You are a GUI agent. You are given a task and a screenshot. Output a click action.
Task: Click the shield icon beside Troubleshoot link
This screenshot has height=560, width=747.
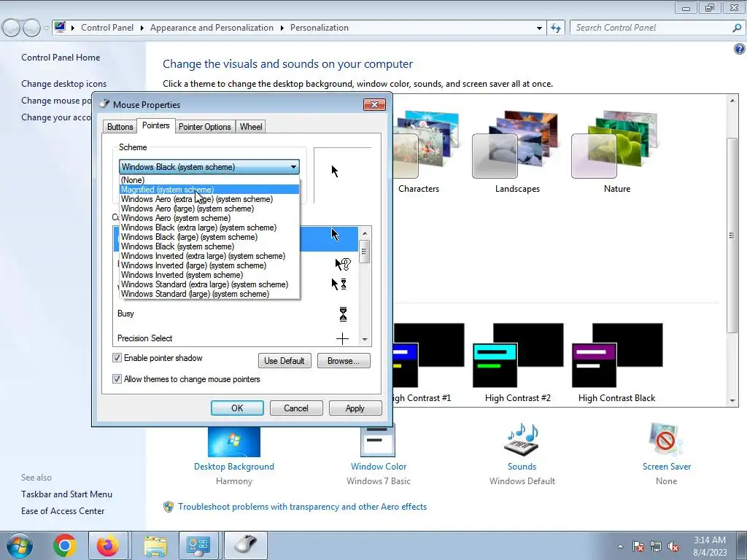[x=169, y=507]
